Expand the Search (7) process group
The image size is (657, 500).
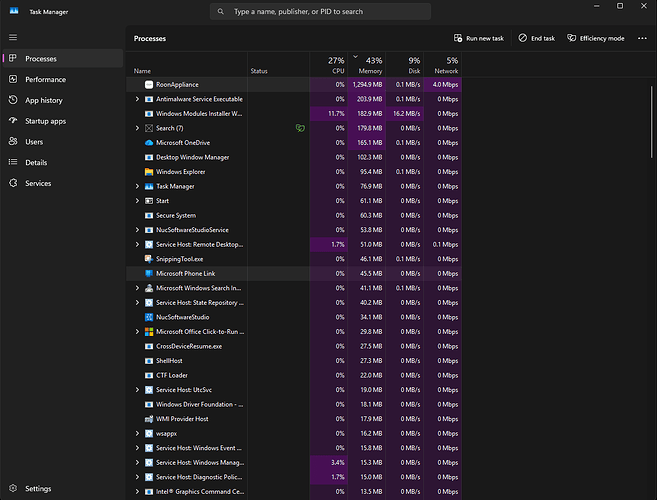138,128
